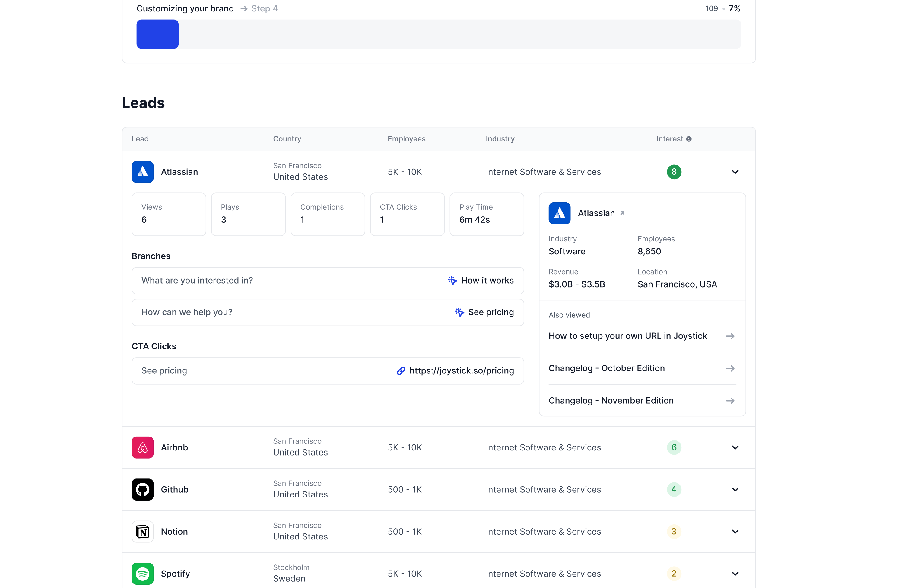Expand the Github lead row

(x=734, y=490)
